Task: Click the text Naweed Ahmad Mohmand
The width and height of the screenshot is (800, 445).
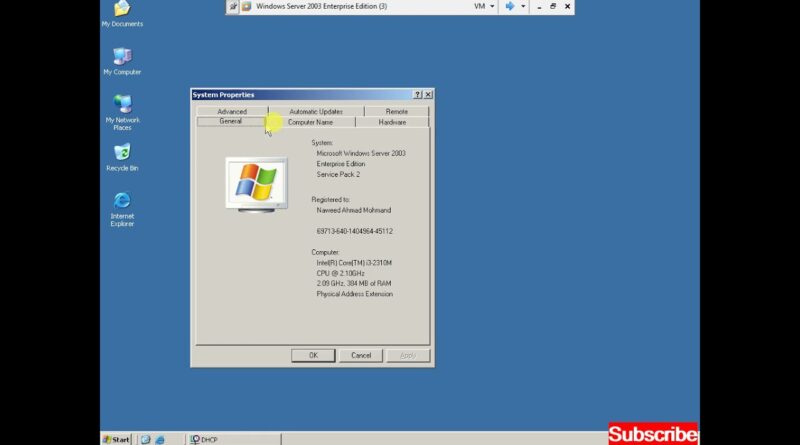Action: coord(354,210)
